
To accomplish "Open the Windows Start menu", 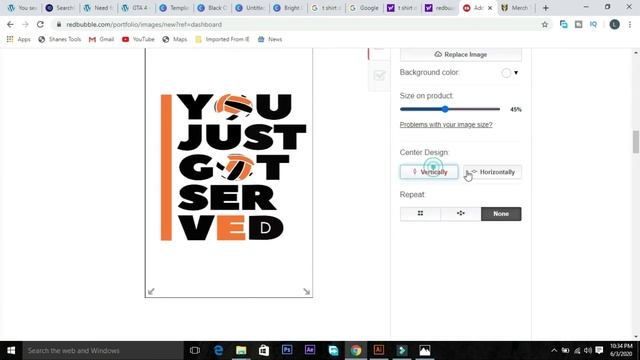I will pos(11,350).
